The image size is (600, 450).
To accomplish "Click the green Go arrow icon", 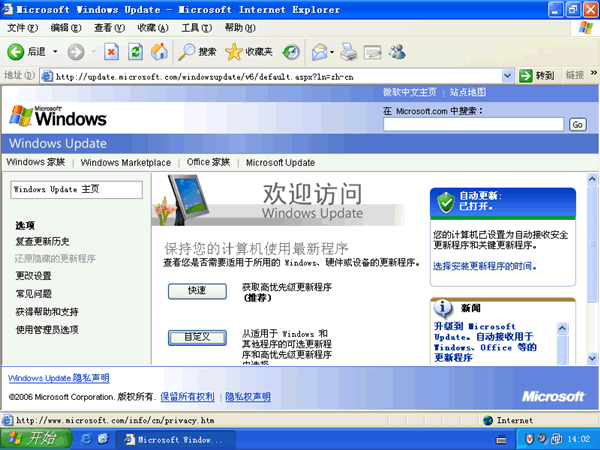I will 526,76.
